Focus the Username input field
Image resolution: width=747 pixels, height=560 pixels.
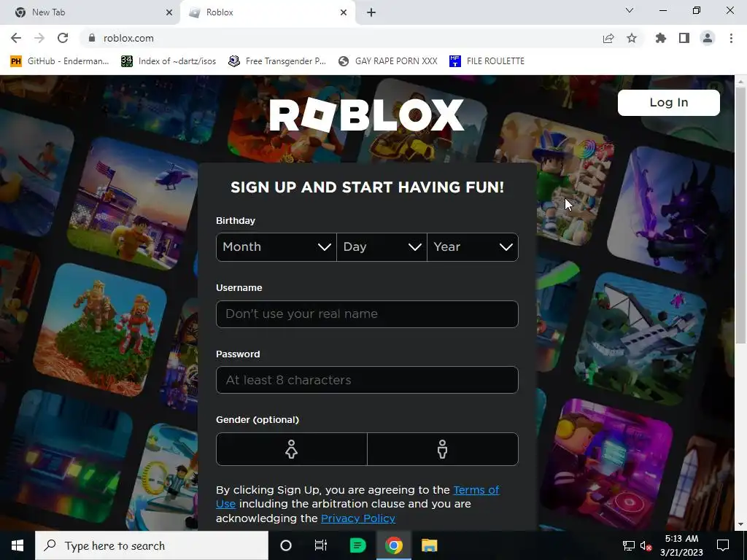[x=367, y=314]
